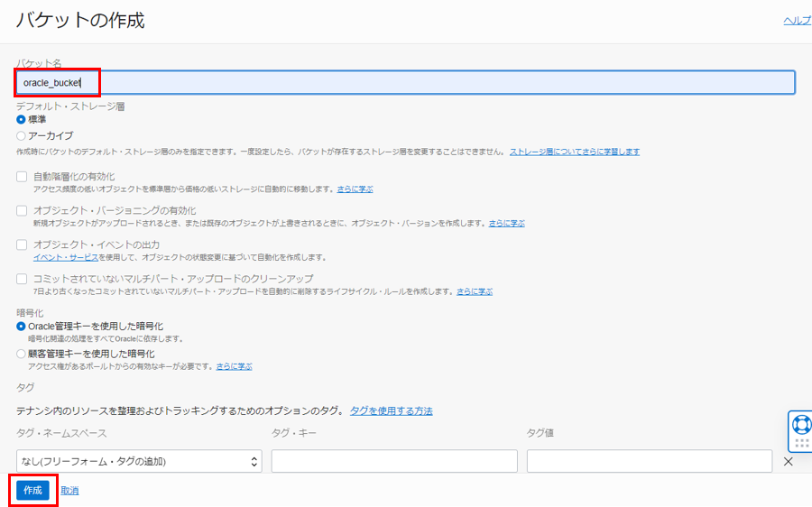812x507 pixels.
Task: Check the マルチパート・アップロードのクリーンアップ option
Action: [x=22, y=279]
